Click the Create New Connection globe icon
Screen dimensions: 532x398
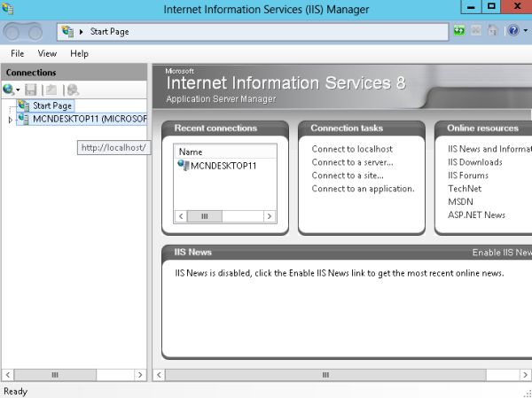[x=8, y=90]
